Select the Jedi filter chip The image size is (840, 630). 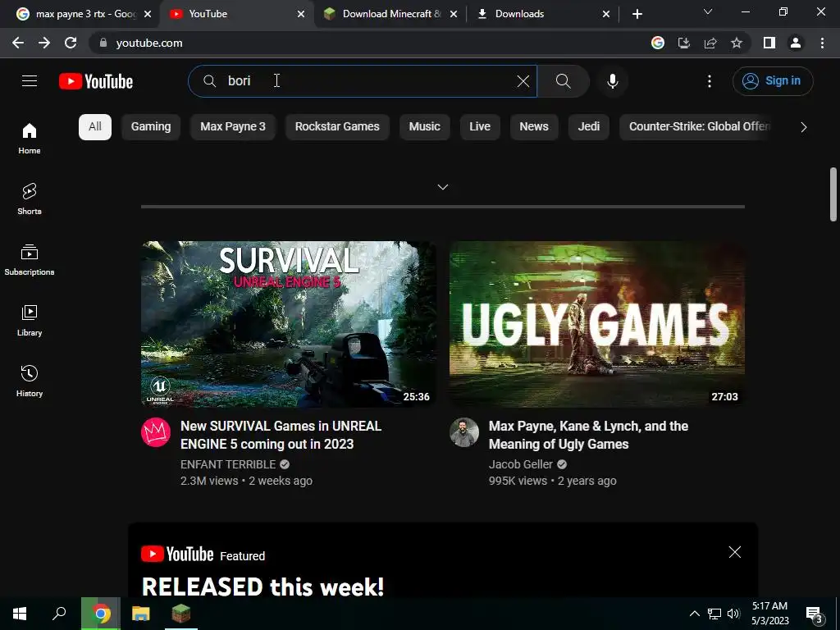(x=589, y=127)
